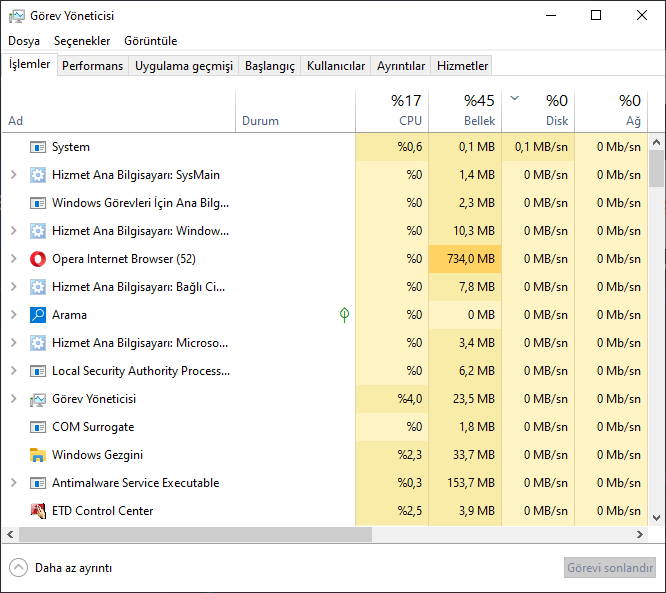
Task: Open the Başlangıç tab
Action: [270, 66]
